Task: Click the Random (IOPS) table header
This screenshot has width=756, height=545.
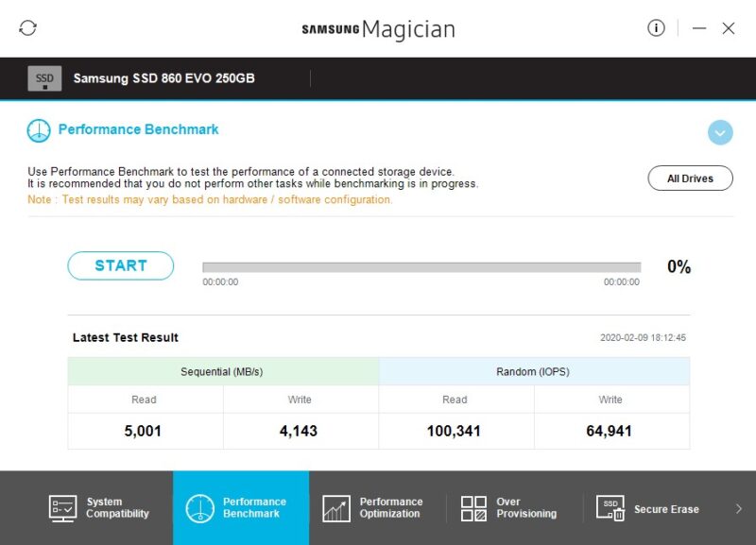Action: coord(533,371)
